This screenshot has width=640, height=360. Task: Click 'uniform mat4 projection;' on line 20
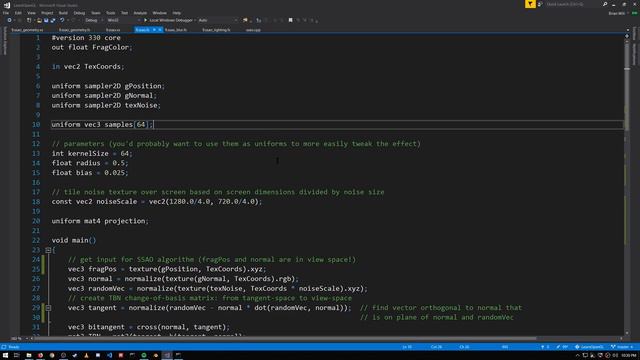pos(100,221)
